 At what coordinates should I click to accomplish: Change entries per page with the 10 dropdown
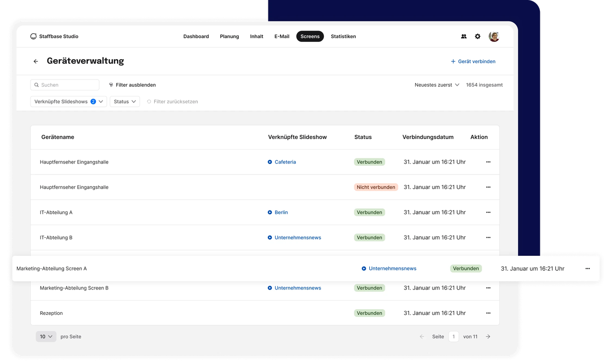tap(46, 336)
